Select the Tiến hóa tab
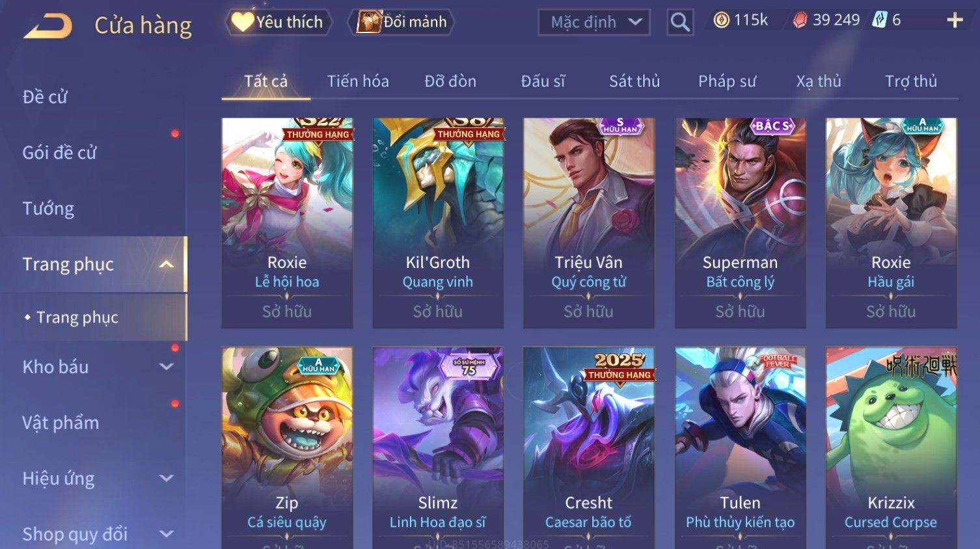The height and width of the screenshot is (549, 980). point(358,81)
